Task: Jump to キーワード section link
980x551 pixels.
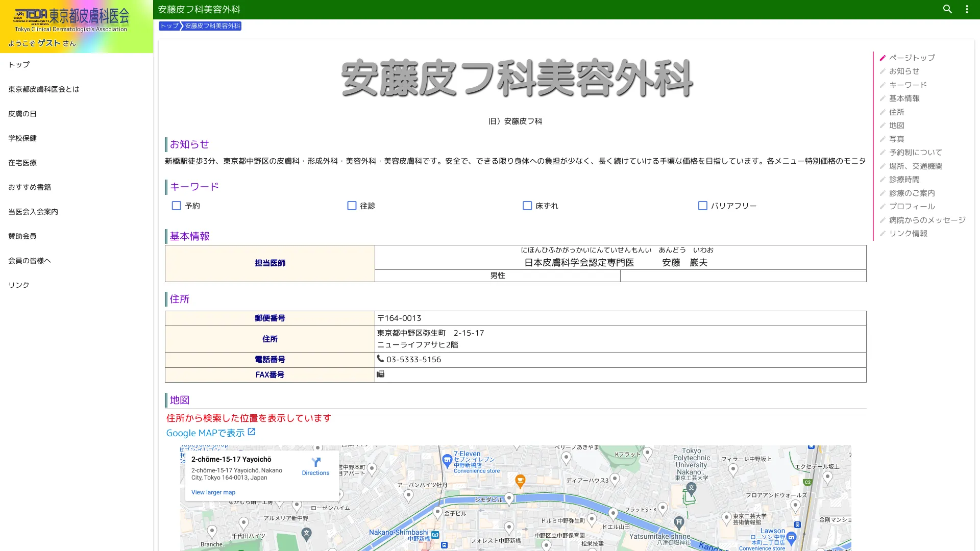Action: pyautogui.click(x=908, y=85)
